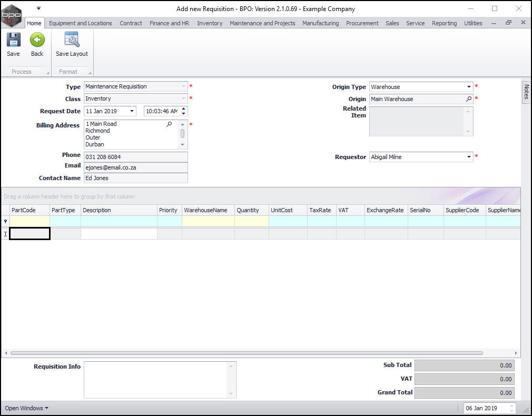Switch to the Reporting tab
The image size is (532, 416).
point(444,23)
